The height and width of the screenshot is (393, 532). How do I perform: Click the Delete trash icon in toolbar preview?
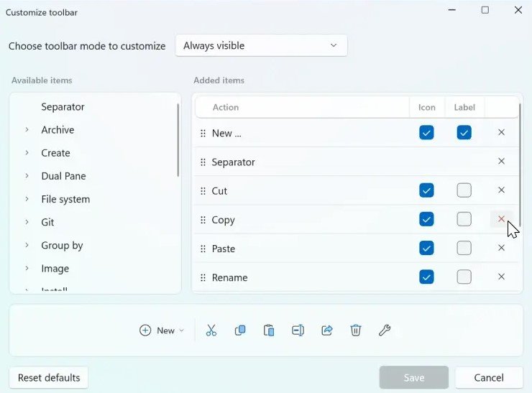point(356,330)
